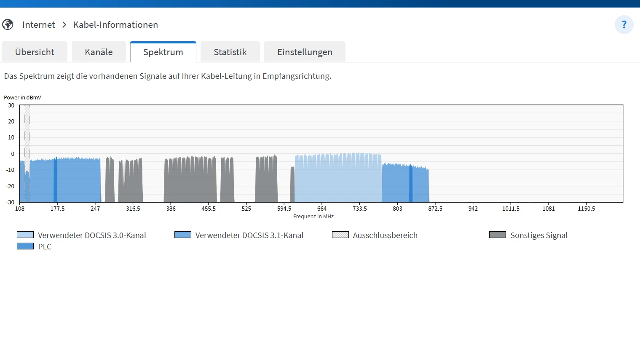
Task: Click the PLC legend color swatch
Action: (25, 246)
